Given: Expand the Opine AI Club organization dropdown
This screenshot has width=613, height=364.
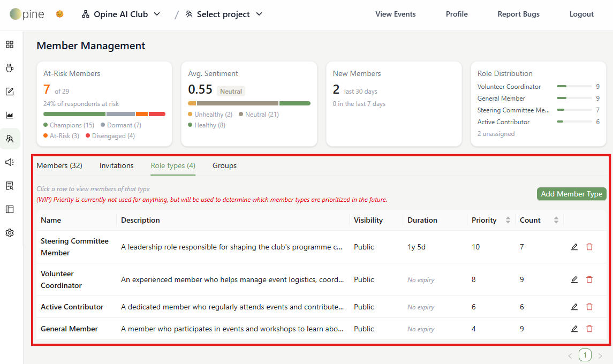Looking at the screenshot, I should pos(121,14).
